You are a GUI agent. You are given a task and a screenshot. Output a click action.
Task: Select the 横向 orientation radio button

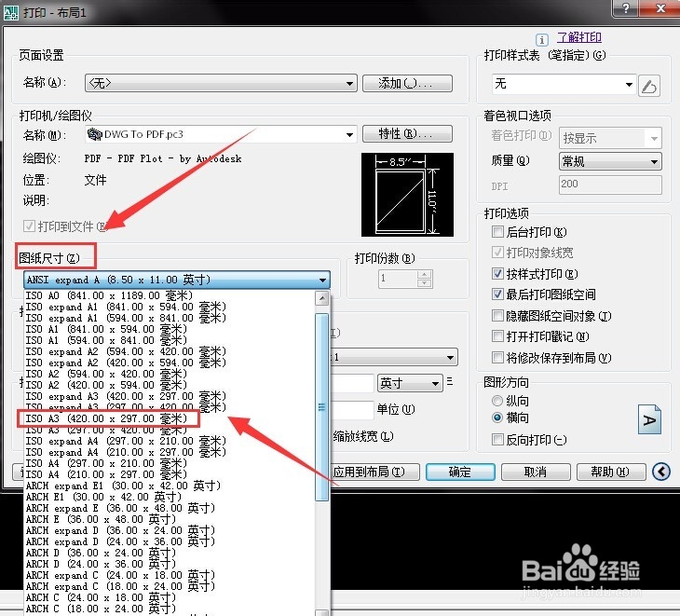497,418
